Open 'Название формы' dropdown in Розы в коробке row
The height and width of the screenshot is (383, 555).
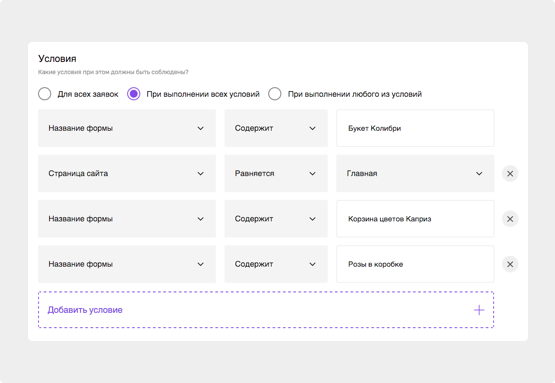point(127,264)
